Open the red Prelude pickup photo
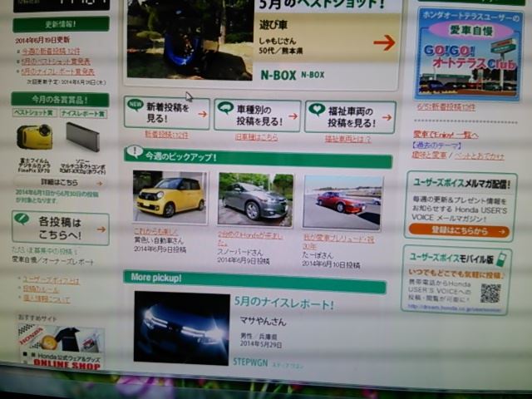The image size is (532, 399). 342,203
